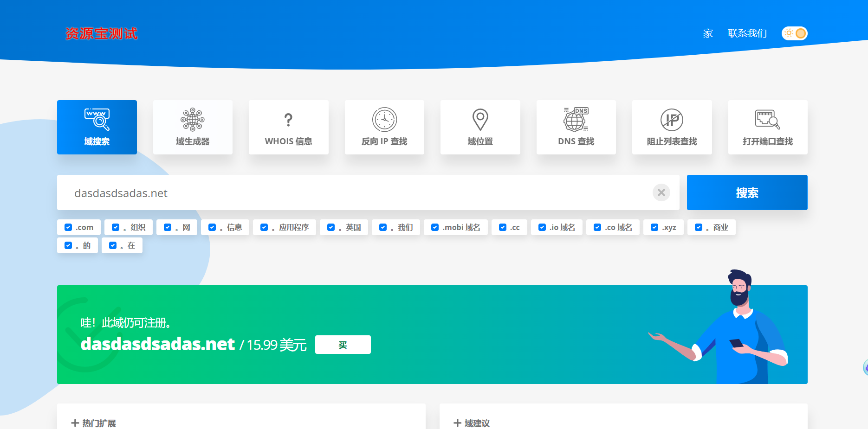This screenshot has width=868, height=429.
Task: Clear the search field with the X icon
Action: tap(661, 192)
